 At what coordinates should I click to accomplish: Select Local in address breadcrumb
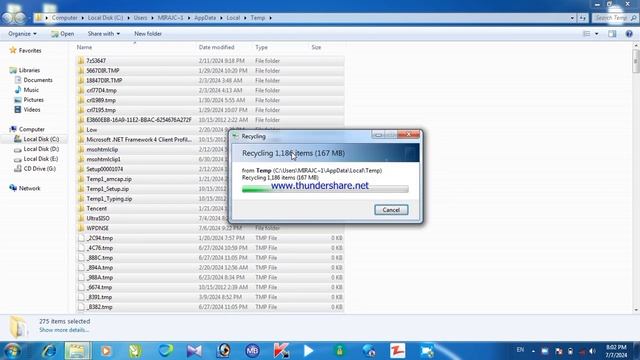pyautogui.click(x=233, y=18)
